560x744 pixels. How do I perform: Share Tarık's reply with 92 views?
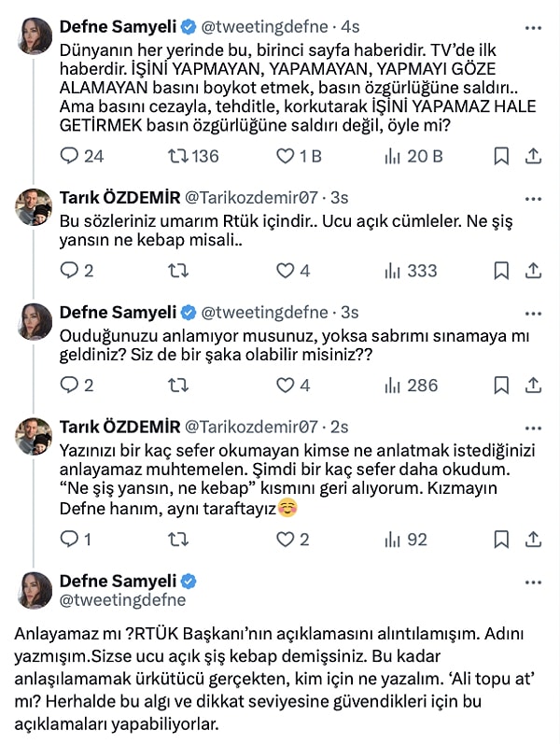[x=534, y=539]
